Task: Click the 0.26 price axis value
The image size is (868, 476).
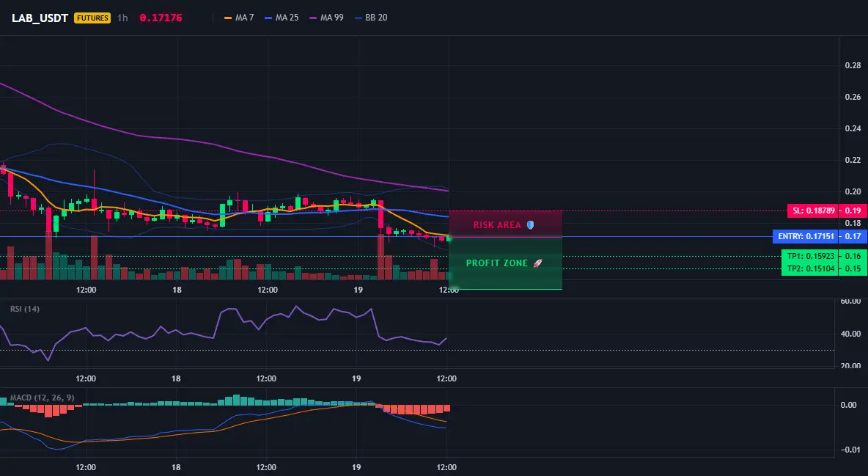Action: tap(853, 97)
